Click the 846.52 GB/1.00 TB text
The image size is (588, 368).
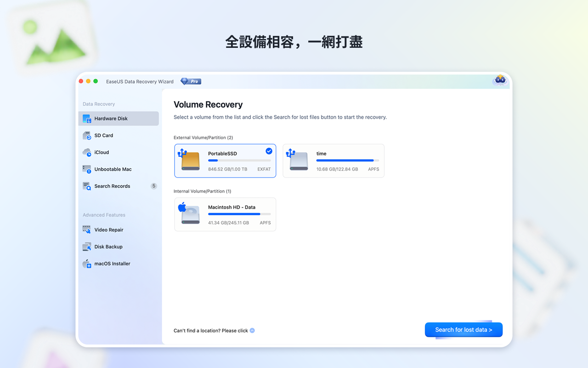tap(227, 169)
